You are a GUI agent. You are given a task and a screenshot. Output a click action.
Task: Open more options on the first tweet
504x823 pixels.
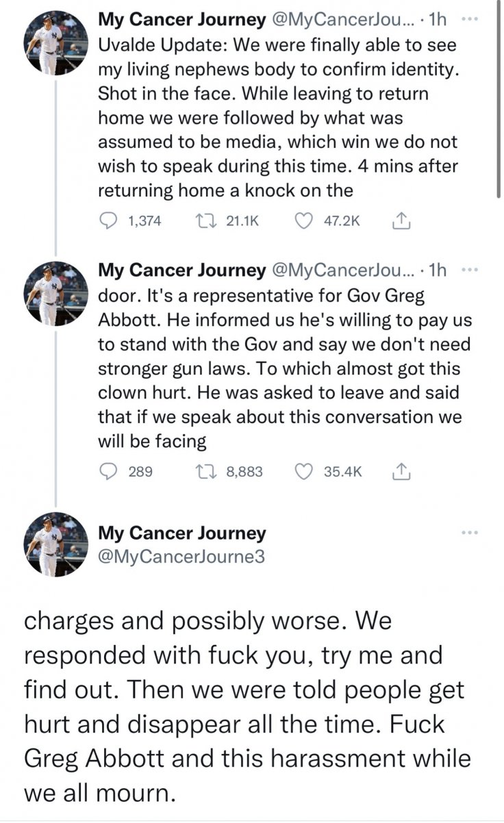tap(468, 19)
